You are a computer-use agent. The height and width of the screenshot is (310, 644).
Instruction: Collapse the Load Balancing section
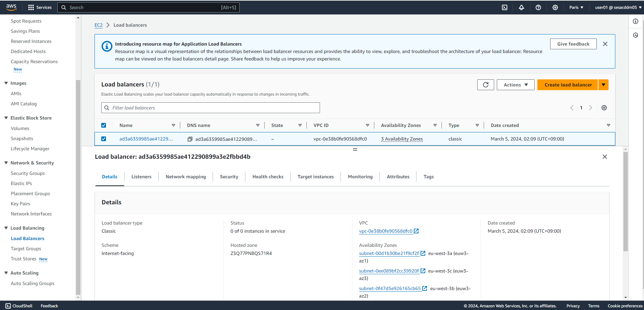coord(6,228)
